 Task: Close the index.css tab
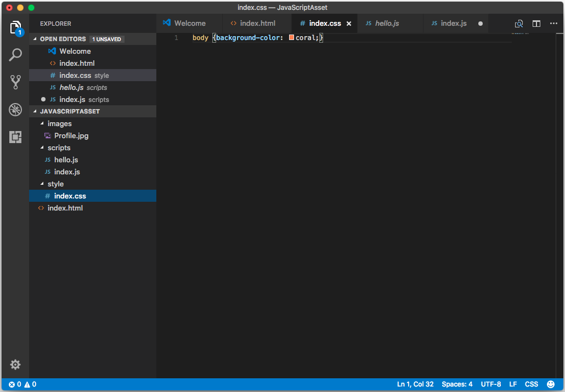click(x=349, y=24)
